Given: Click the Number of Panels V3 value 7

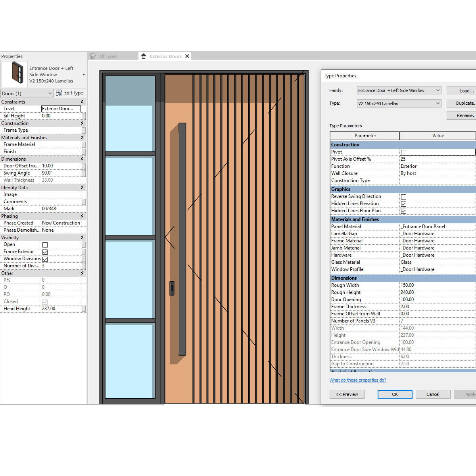Looking at the screenshot, I should (x=438, y=321).
